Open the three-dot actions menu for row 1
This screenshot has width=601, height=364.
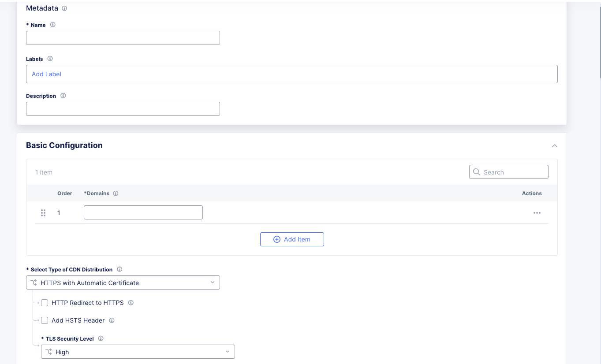pyautogui.click(x=537, y=213)
